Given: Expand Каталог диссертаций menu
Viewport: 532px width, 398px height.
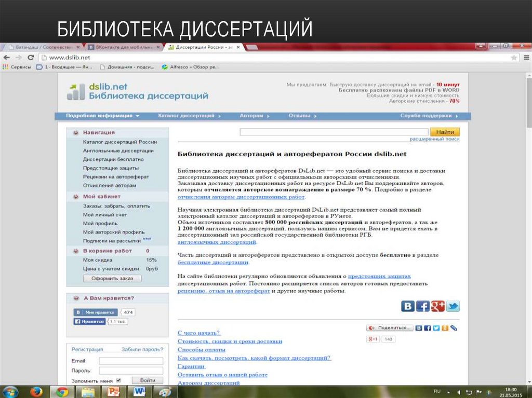Looking at the screenshot, I should (189, 116).
